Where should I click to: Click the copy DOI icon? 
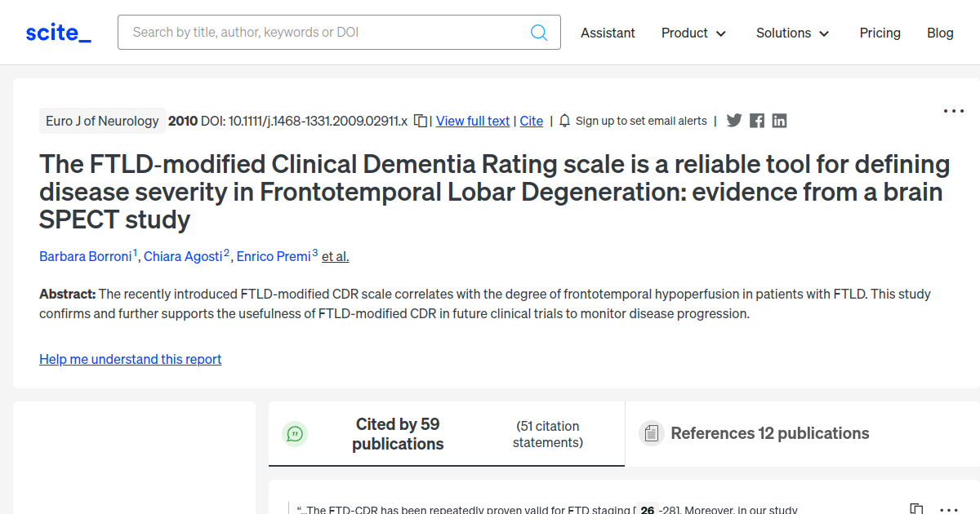pyautogui.click(x=419, y=120)
